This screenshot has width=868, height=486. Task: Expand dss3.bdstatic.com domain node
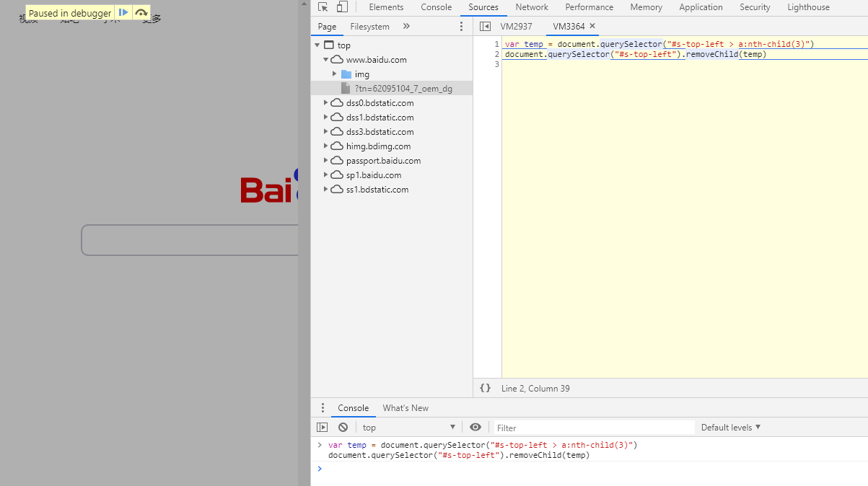click(325, 132)
